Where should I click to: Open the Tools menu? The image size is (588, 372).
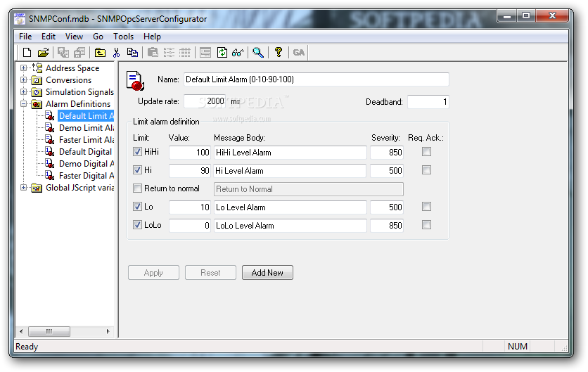[x=123, y=37]
